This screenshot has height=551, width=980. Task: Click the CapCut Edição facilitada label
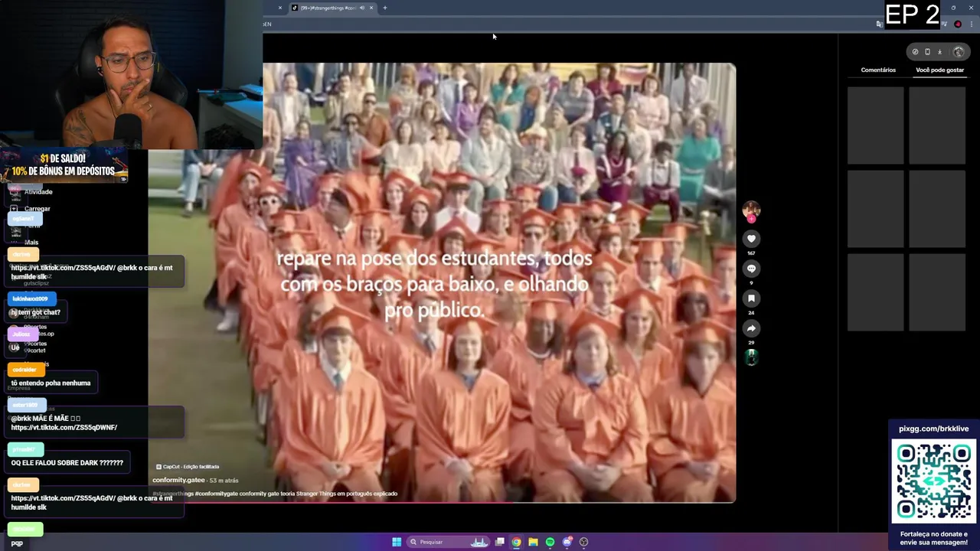pos(188,466)
